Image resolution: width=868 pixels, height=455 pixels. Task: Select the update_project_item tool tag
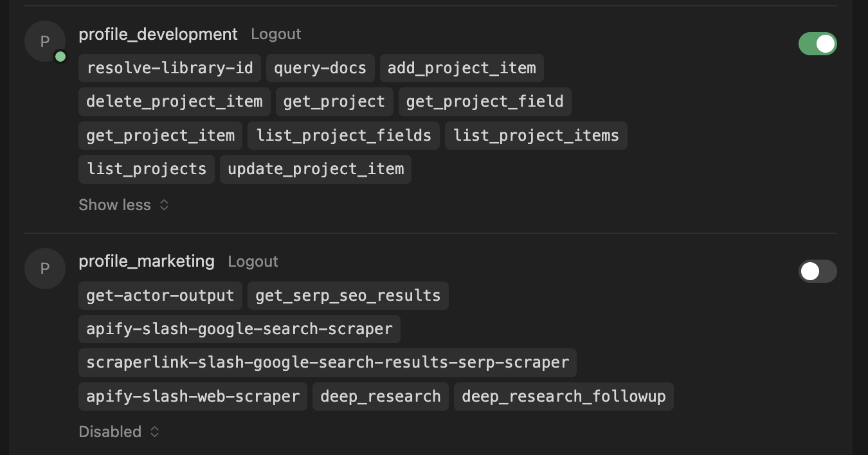coord(315,169)
